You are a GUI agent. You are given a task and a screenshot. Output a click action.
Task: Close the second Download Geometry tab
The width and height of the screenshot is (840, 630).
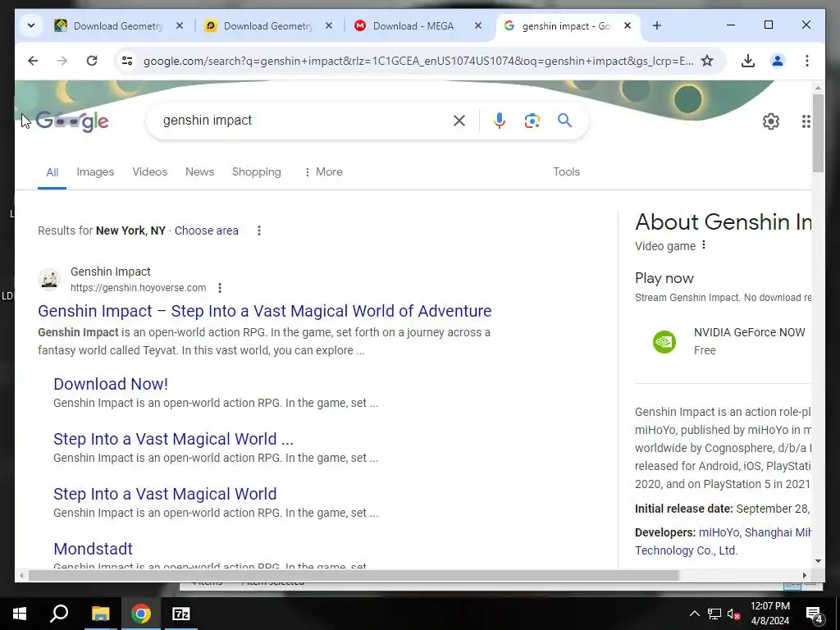pyautogui.click(x=329, y=25)
